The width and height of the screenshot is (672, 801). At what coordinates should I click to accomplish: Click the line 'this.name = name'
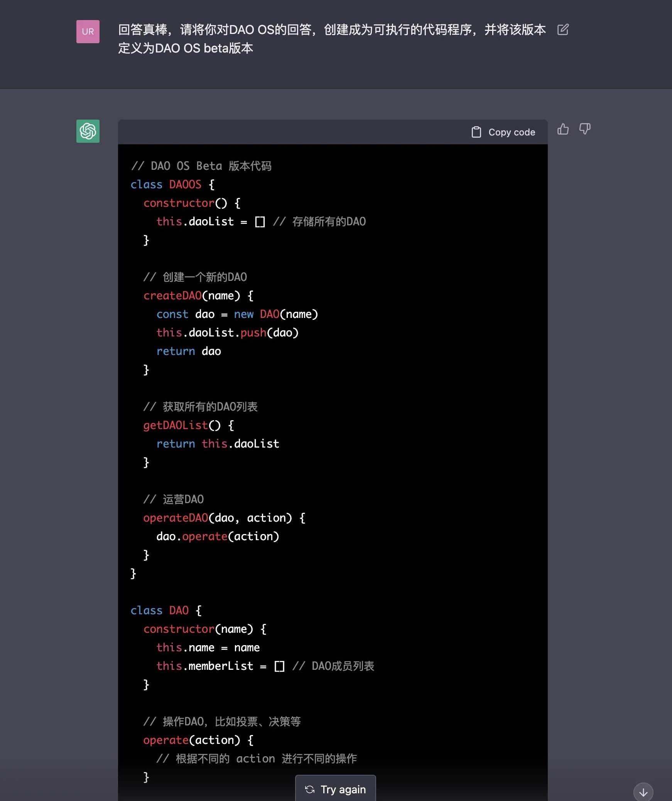tap(208, 647)
